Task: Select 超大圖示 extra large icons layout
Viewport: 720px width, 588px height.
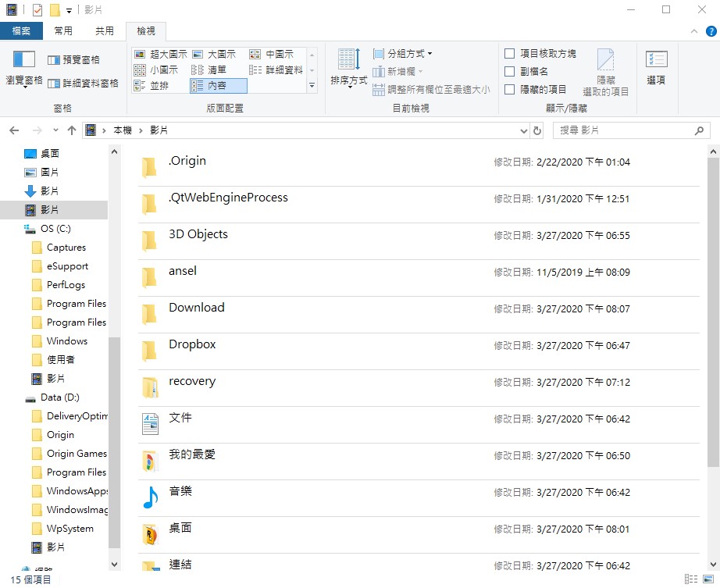Action: point(161,54)
